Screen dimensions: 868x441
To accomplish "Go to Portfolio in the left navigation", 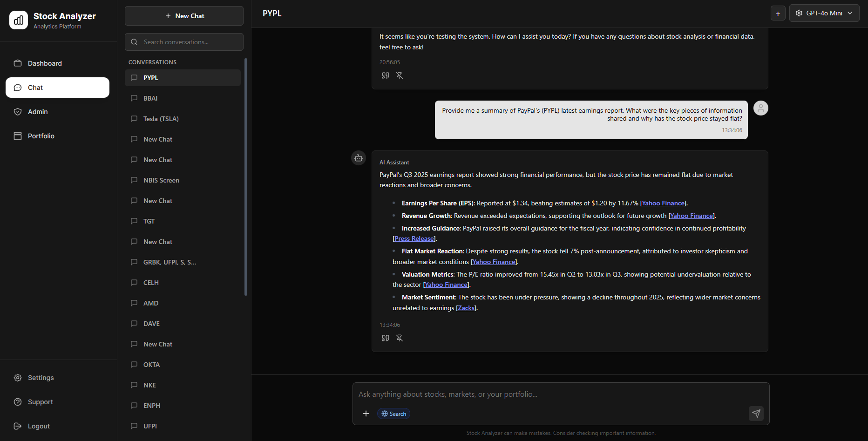I will tap(41, 136).
